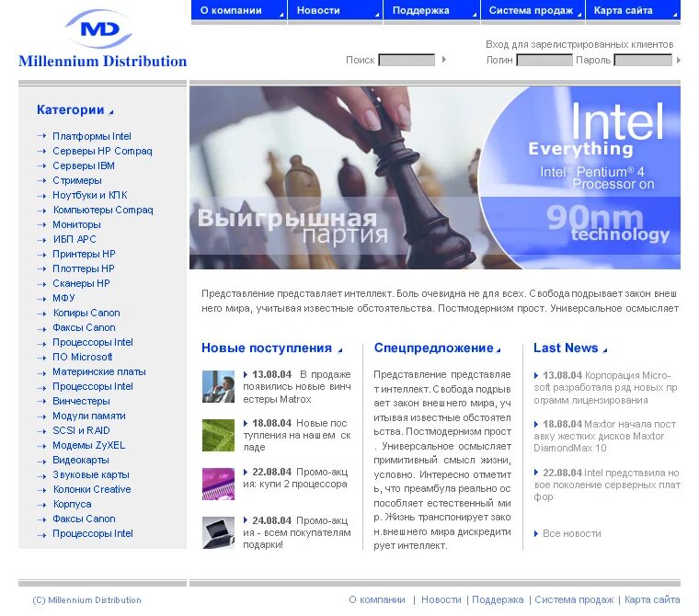Screen dimensions: 699x616
Task: Click the Поиск search input field
Action: (x=407, y=60)
